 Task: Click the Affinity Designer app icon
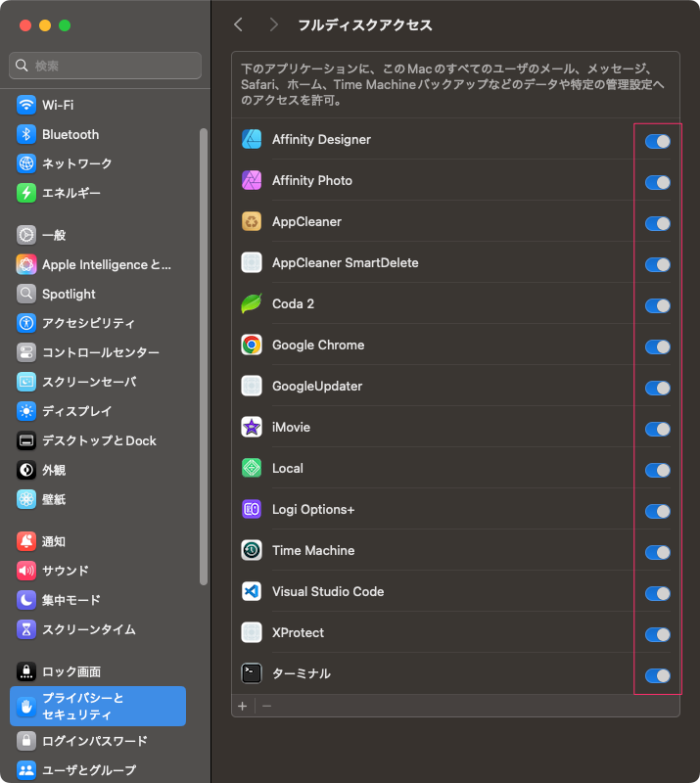252,140
